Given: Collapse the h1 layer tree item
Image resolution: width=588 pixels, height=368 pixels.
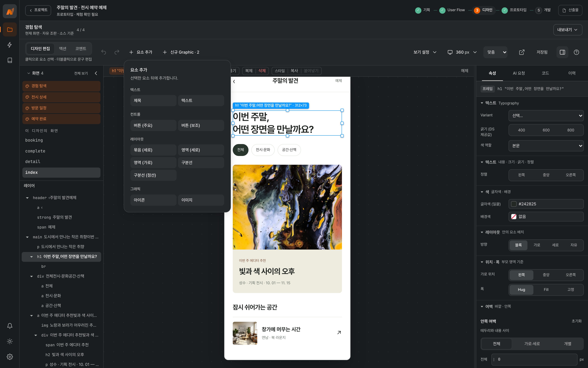Looking at the screenshot, I should click(x=31, y=257).
